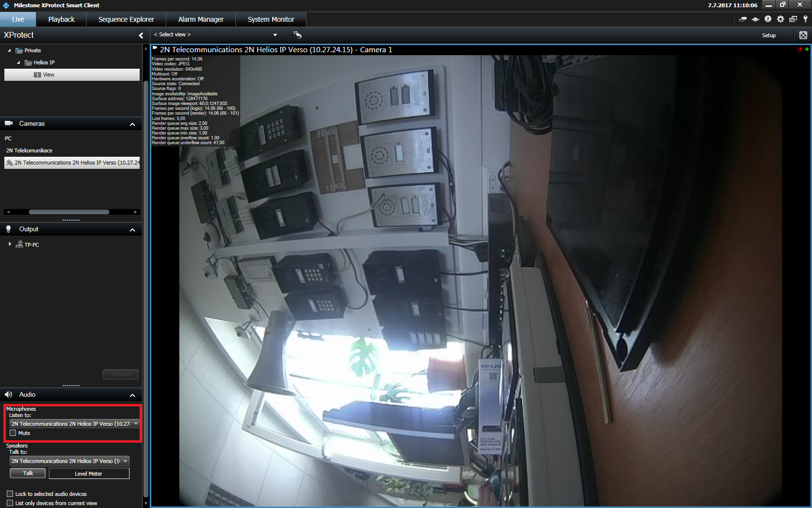Click the Level Meter bar
The height and width of the screenshot is (508, 812).
point(89,474)
